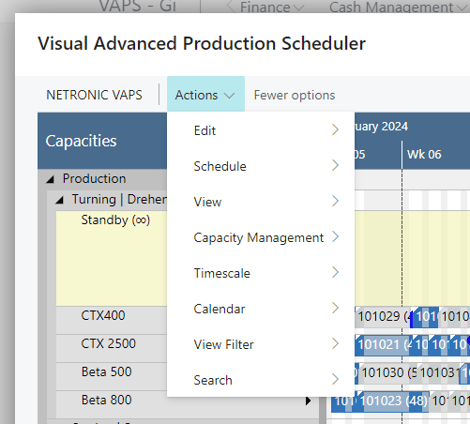Open the Search submenu
This screenshot has width=470, height=424.
click(261, 380)
